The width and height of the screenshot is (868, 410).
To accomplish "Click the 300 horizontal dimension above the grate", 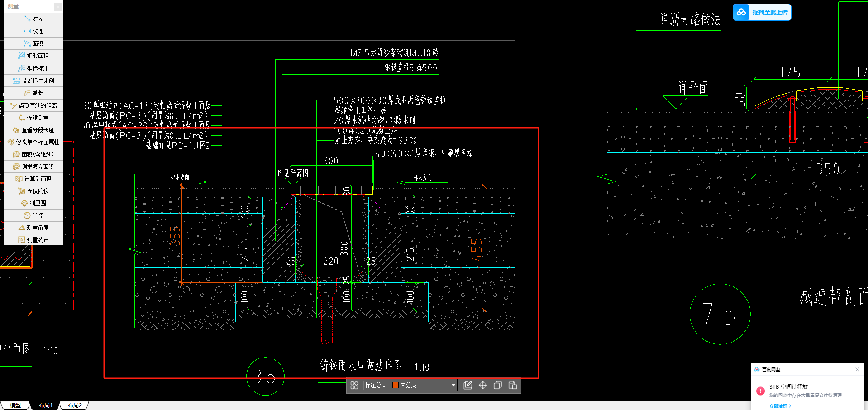I will 331,161.
